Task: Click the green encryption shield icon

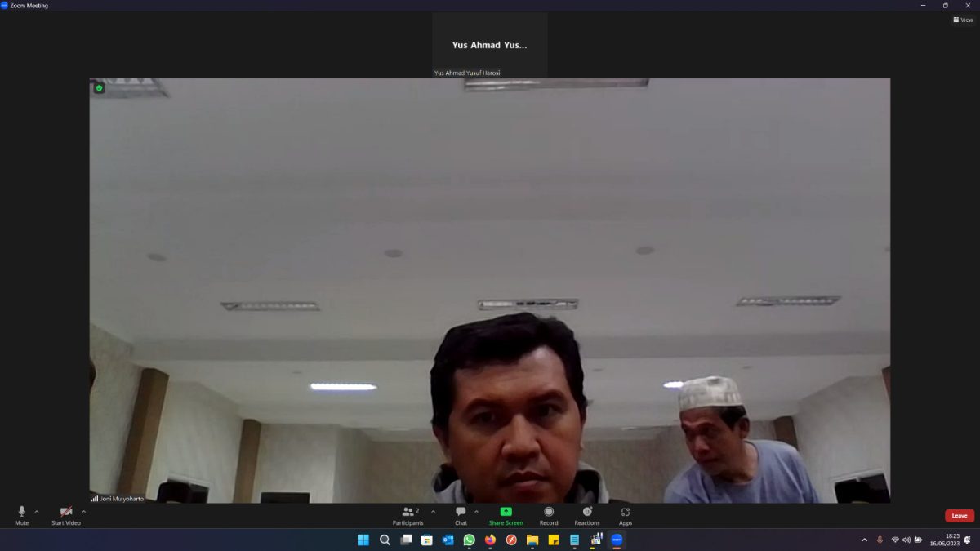Action: (99, 88)
